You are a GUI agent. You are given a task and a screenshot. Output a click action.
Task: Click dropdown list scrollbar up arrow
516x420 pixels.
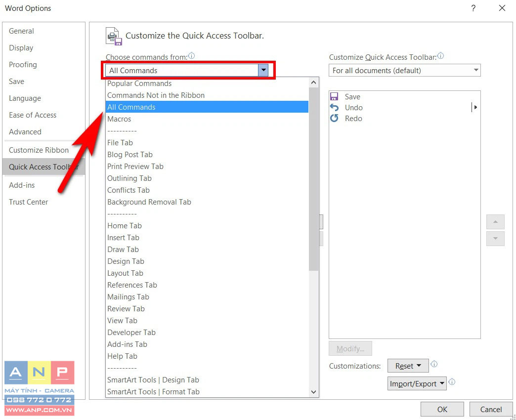pyautogui.click(x=314, y=83)
